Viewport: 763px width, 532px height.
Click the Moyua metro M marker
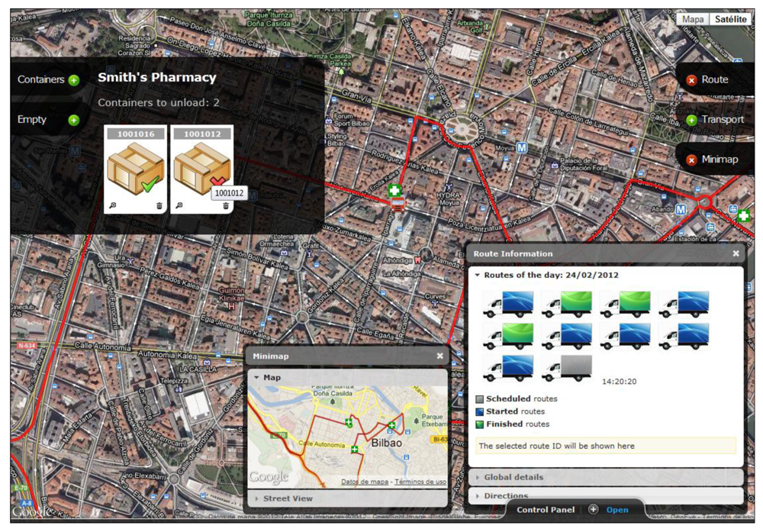[522, 147]
